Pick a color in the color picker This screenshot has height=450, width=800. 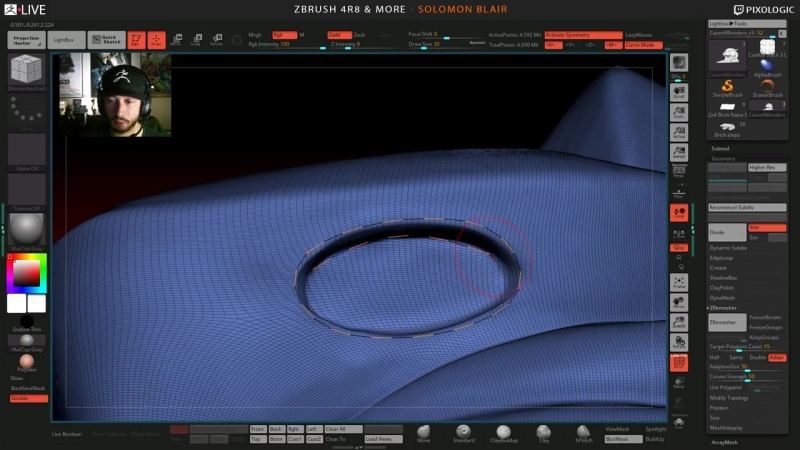[27, 273]
